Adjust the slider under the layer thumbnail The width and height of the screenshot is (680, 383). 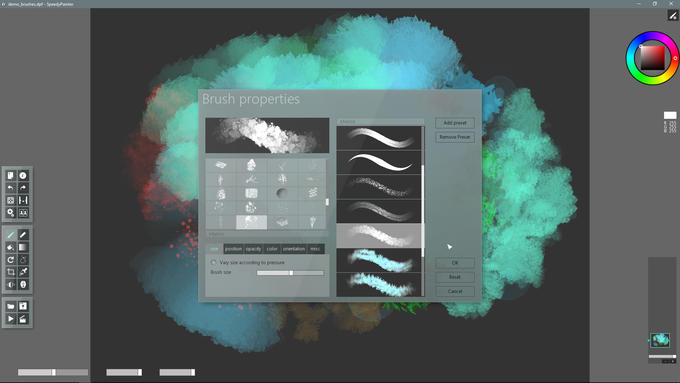click(662, 357)
